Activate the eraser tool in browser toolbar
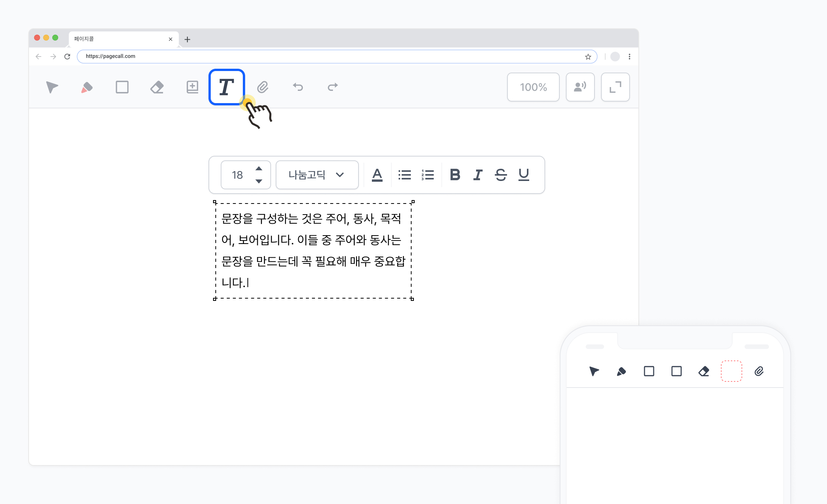827x504 pixels. pos(157,87)
